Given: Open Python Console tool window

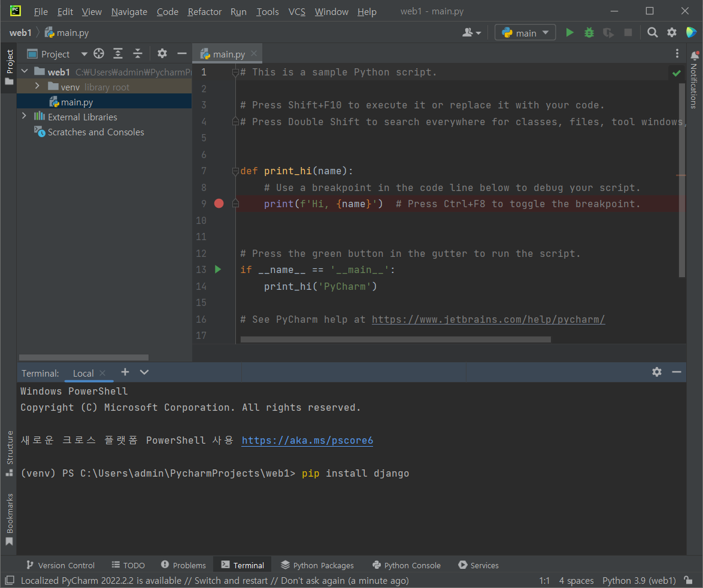Looking at the screenshot, I should (x=407, y=565).
